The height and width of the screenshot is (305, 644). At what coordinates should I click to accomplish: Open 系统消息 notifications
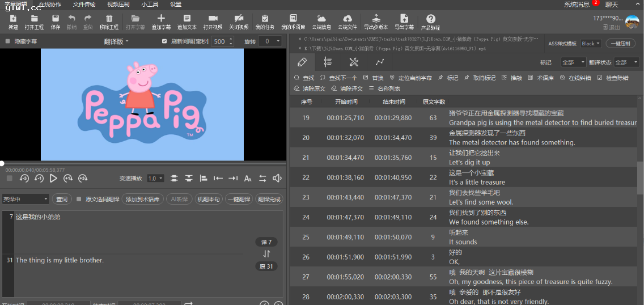pyautogui.click(x=576, y=4)
